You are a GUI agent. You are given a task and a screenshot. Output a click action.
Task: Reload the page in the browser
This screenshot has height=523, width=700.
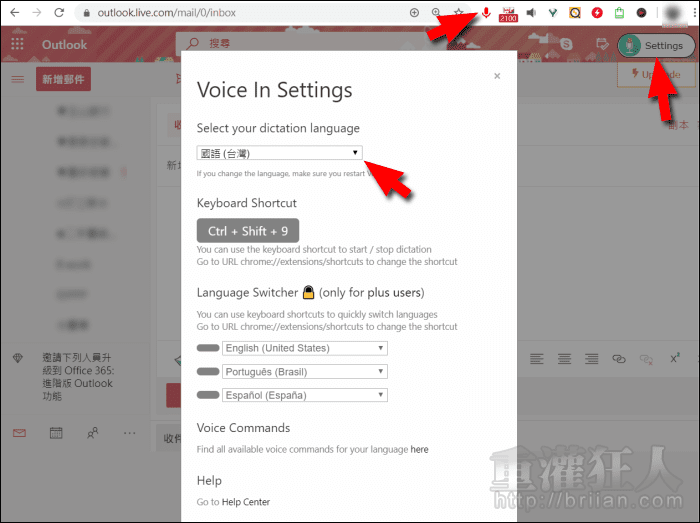[59, 13]
